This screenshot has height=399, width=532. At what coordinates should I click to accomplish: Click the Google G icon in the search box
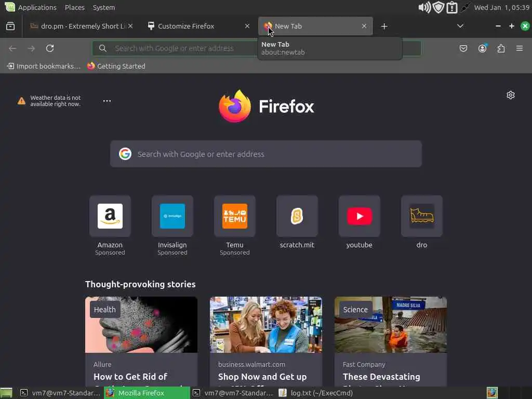pos(125,154)
